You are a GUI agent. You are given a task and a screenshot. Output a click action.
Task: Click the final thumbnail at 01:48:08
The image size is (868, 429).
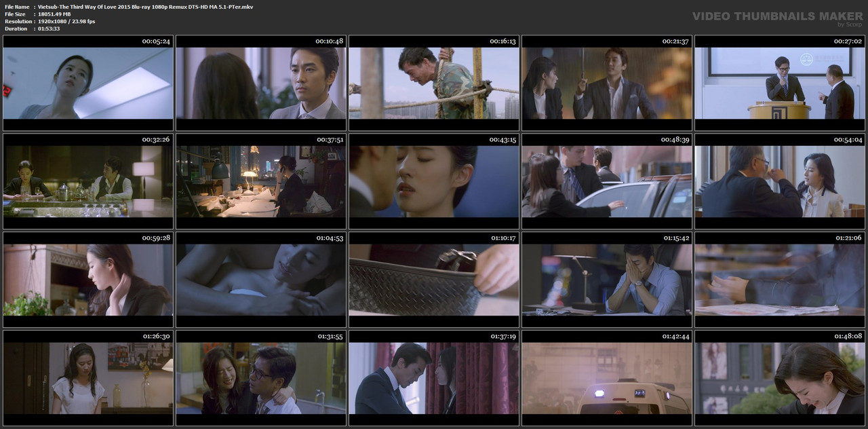[x=780, y=378]
